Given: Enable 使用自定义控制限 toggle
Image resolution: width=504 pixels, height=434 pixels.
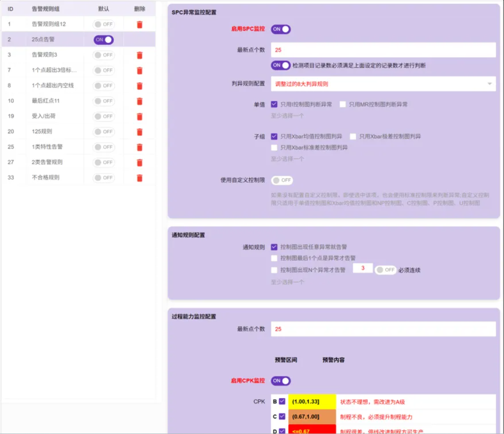Looking at the screenshot, I should coord(281,180).
